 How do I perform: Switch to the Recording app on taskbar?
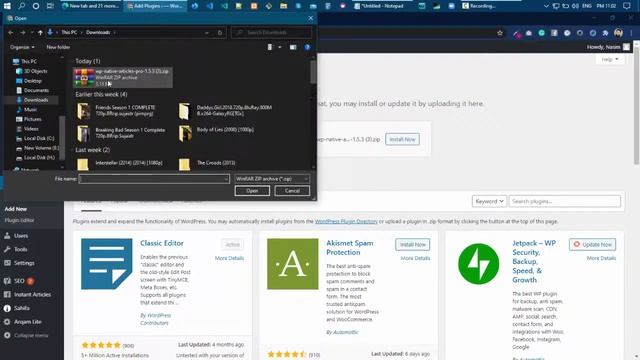tap(479, 6)
